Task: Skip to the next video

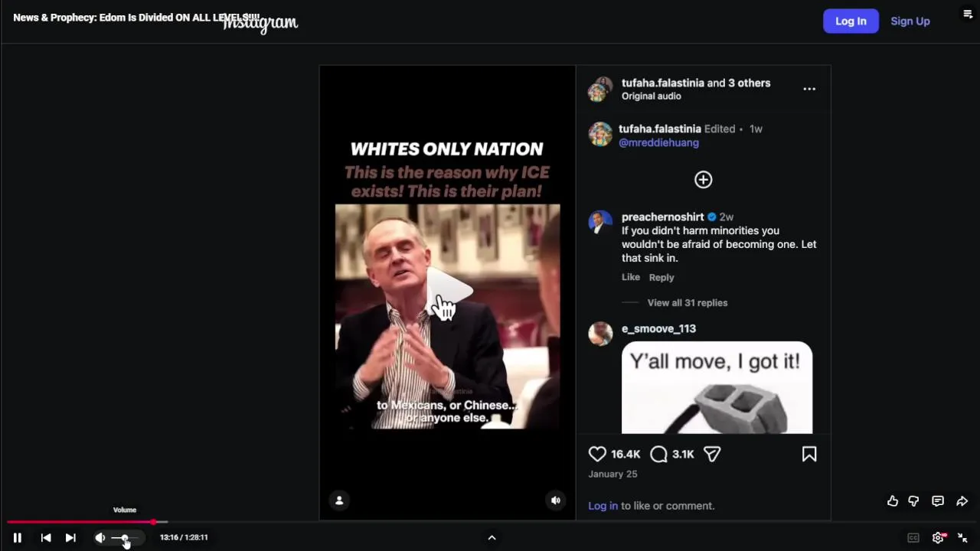Action: (70, 538)
